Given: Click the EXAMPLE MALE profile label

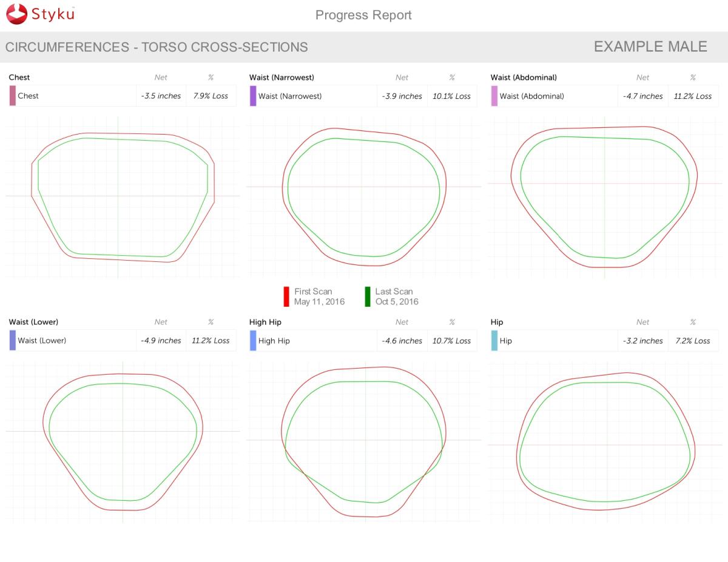Looking at the screenshot, I should pyautogui.click(x=650, y=47).
